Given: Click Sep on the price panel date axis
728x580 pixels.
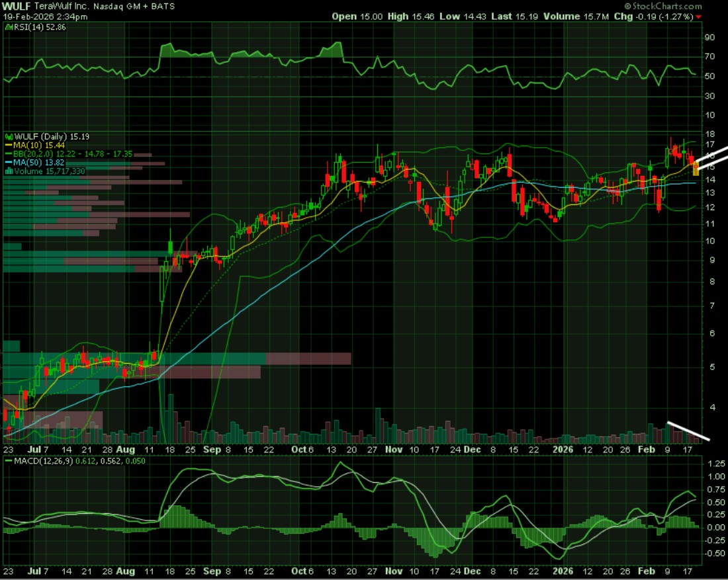Looking at the screenshot, I should click(x=212, y=450).
